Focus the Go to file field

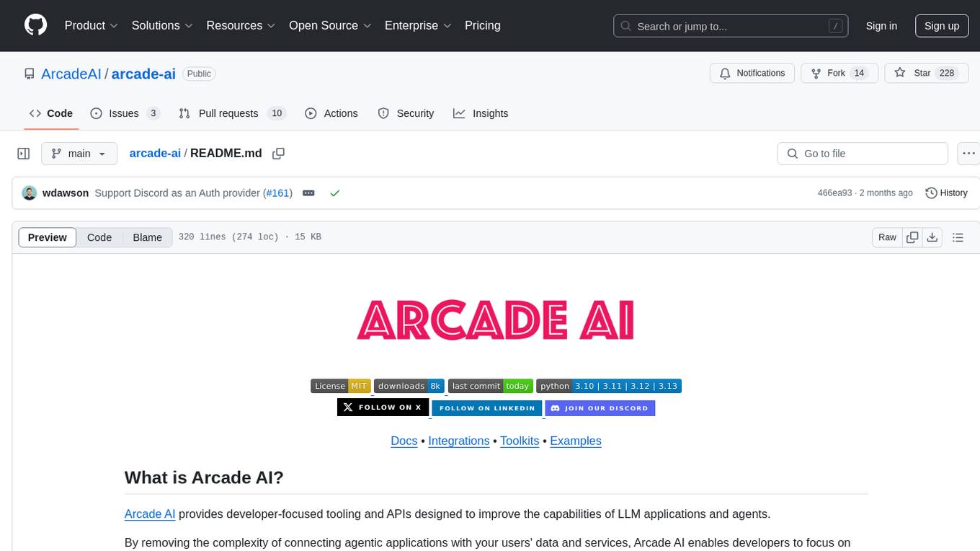click(863, 154)
